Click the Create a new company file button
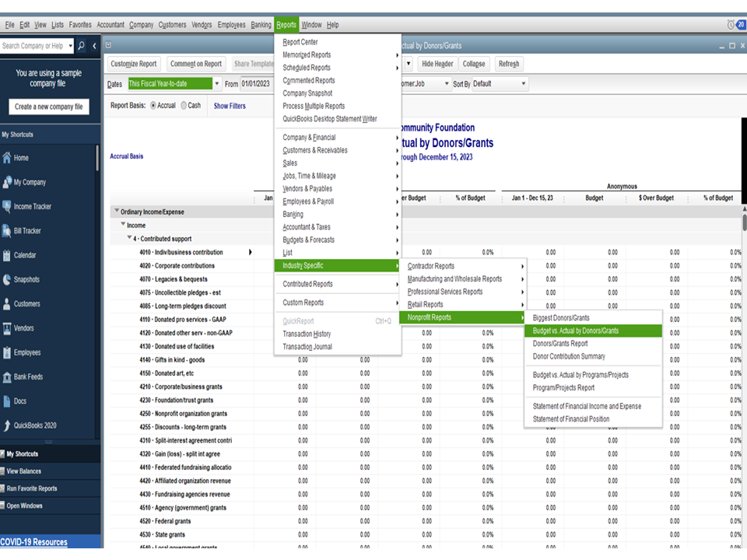 pyautogui.click(x=49, y=107)
